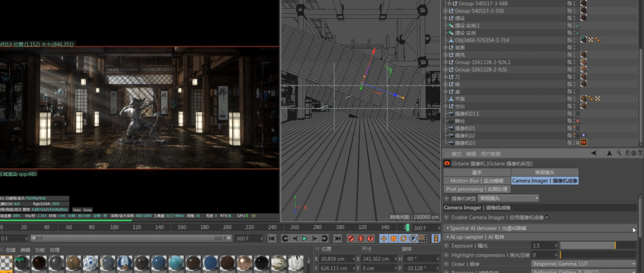Viewport: 644px width, 273px height.
Task: Toggle parameter keyframe recording P icon
Action: (413, 238)
